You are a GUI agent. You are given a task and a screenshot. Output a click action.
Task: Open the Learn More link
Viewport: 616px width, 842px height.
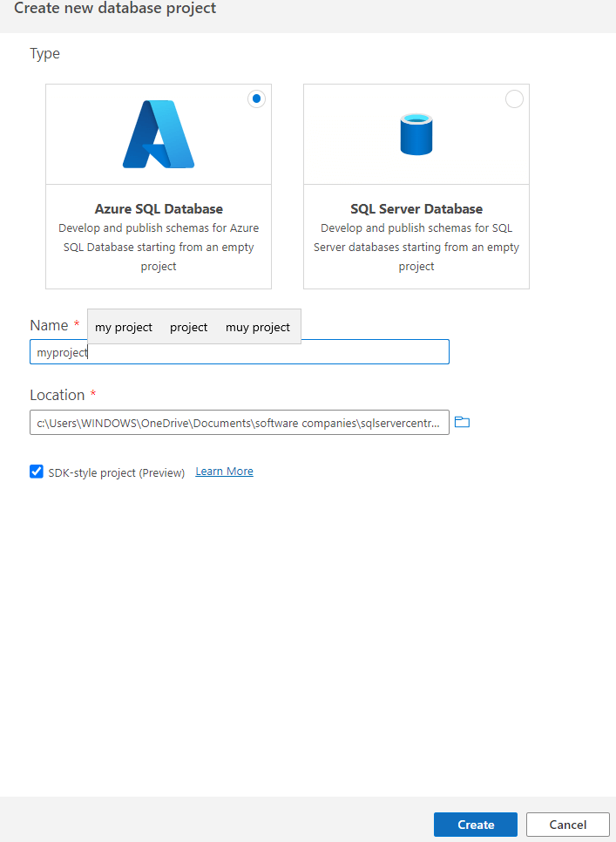click(224, 472)
